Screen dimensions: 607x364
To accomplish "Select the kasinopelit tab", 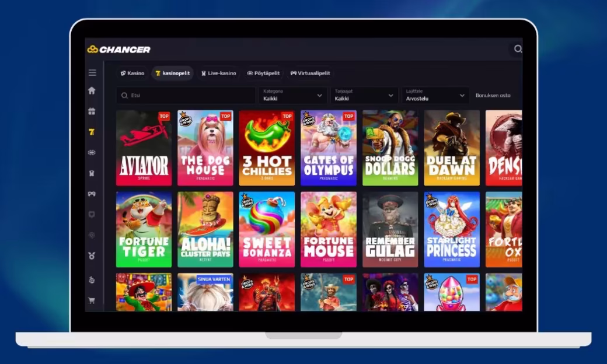I will [x=173, y=73].
